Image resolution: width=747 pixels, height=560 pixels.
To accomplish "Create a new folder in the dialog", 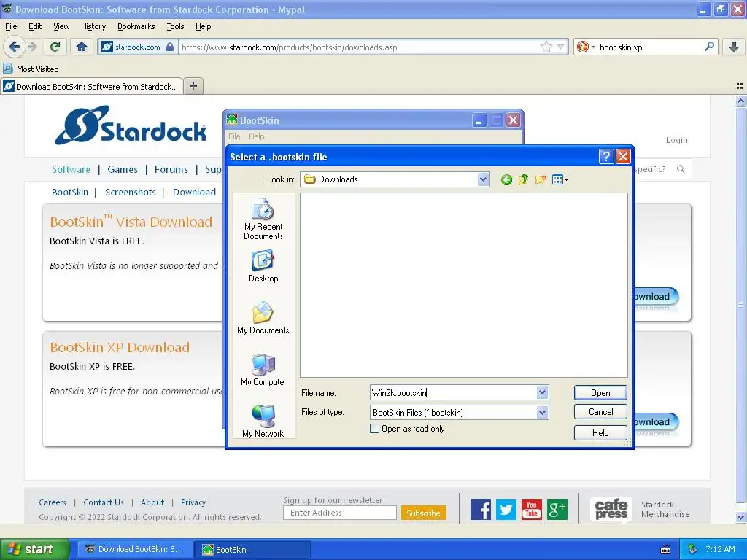I will point(541,179).
